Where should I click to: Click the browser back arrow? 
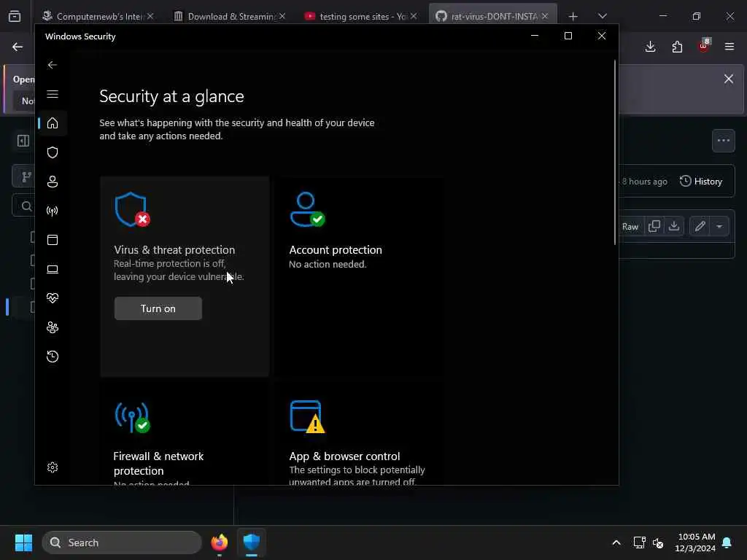[18, 47]
